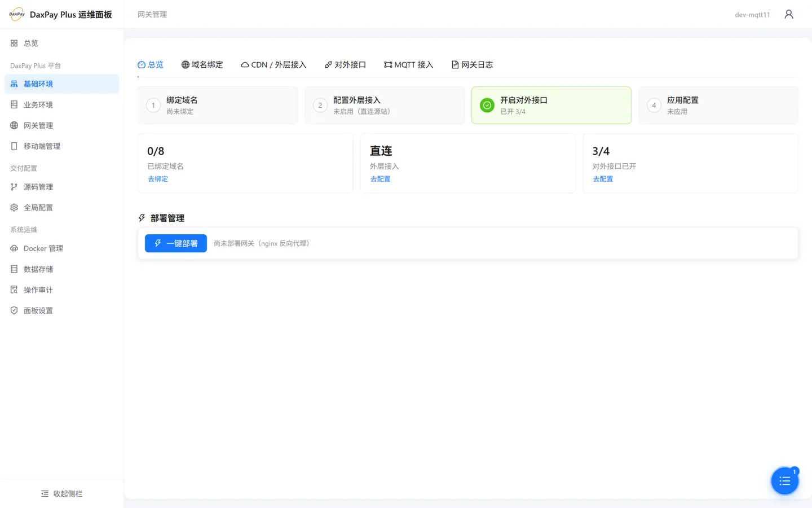Open Docker 管理 in the sidebar
The width and height of the screenshot is (812, 508).
click(61, 248)
